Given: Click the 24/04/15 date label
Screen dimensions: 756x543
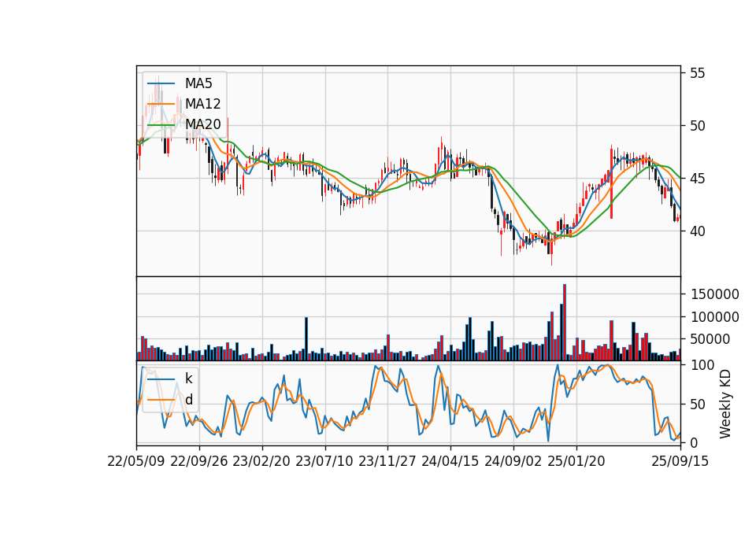Looking at the screenshot, I should tap(450, 461).
